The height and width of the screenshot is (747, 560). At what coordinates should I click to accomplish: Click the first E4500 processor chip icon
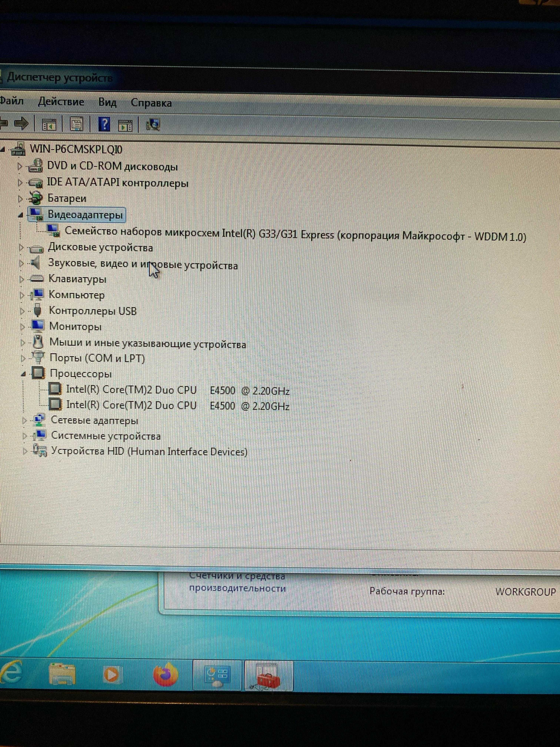(x=55, y=389)
